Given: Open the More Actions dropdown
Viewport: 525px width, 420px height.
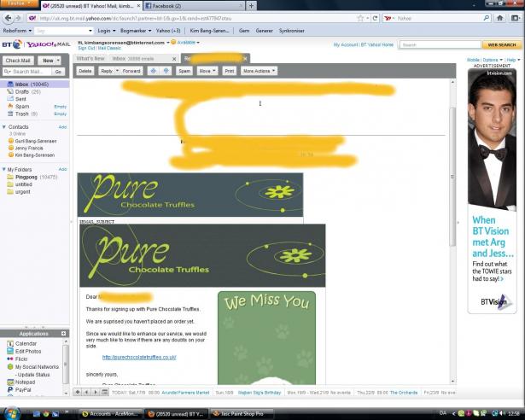Looking at the screenshot, I should 259,71.
